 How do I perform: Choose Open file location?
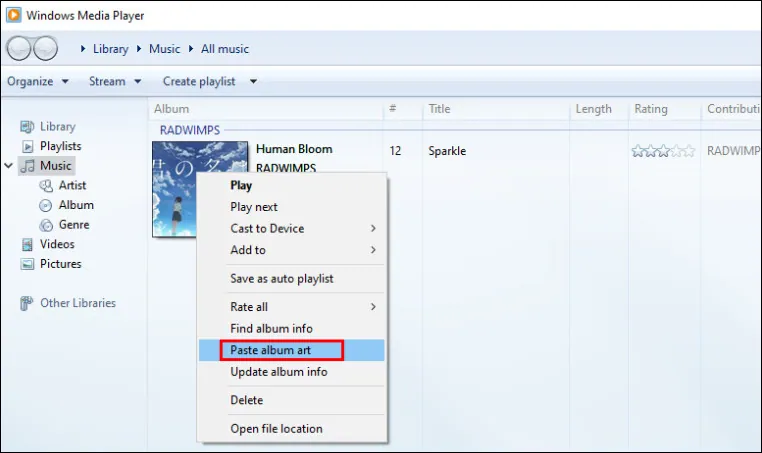292,429
